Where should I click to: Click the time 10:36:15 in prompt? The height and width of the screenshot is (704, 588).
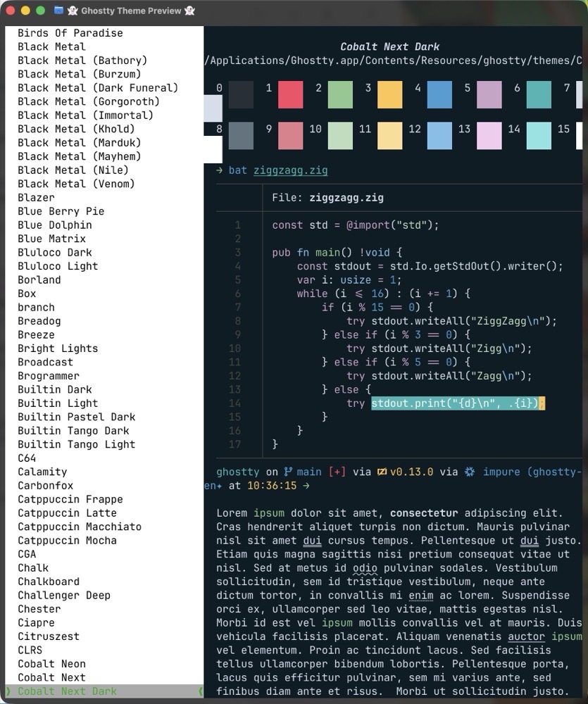coord(272,486)
